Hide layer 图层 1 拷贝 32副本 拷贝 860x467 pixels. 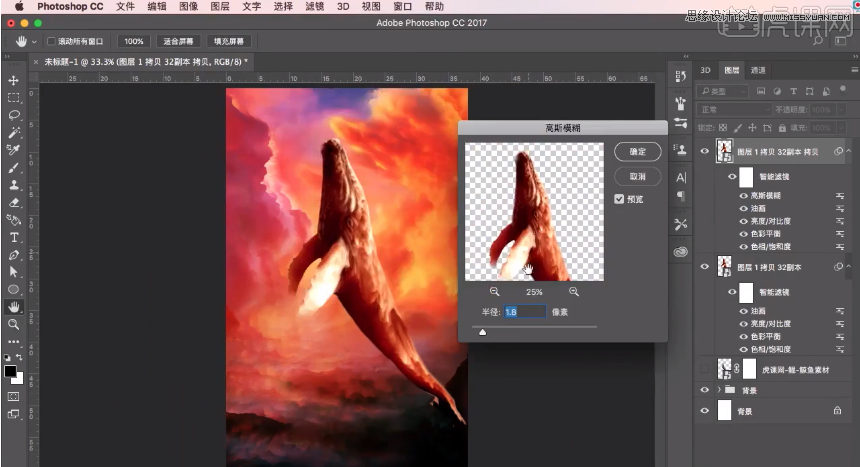tap(705, 151)
